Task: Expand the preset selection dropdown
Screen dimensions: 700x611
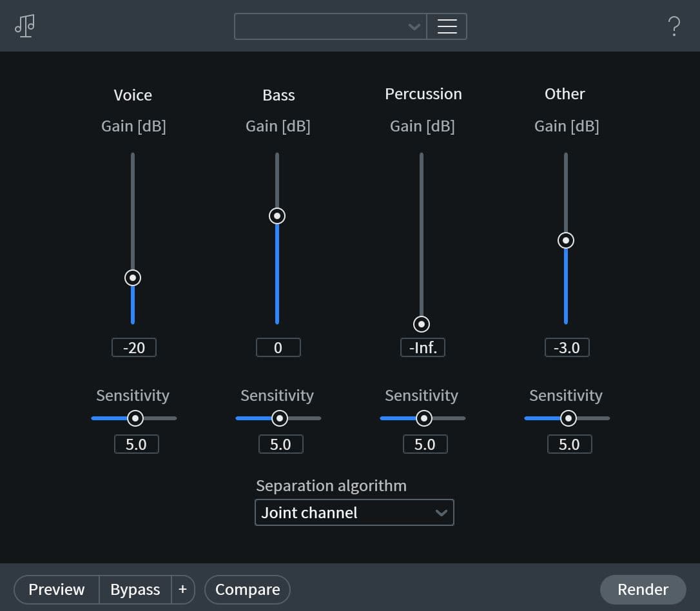Action: tap(330, 26)
